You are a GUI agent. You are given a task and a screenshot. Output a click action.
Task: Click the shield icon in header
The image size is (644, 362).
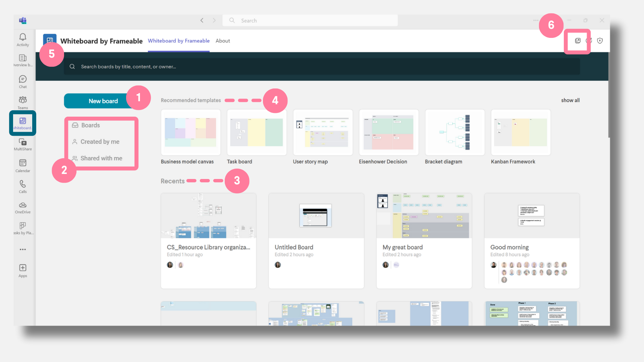pos(600,41)
